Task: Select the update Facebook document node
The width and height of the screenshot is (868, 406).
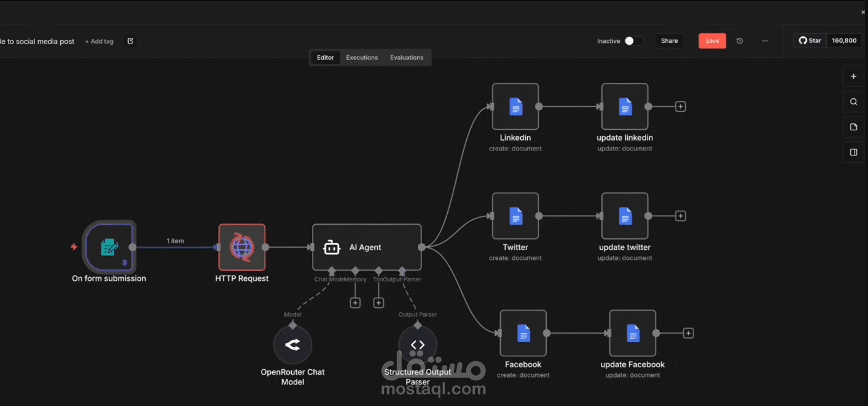Action: (633, 333)
